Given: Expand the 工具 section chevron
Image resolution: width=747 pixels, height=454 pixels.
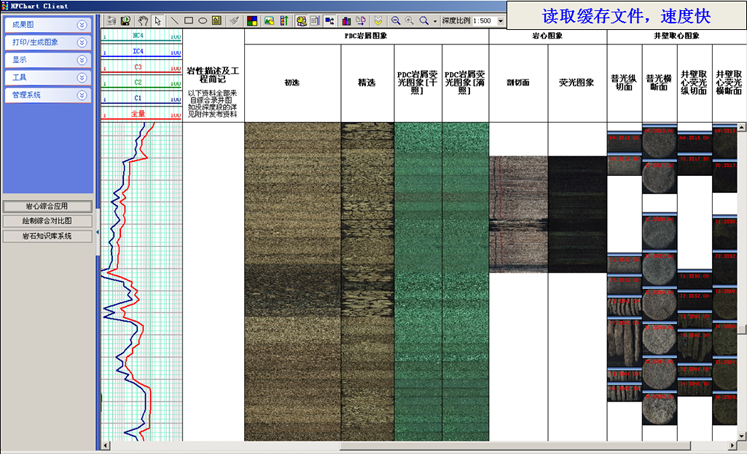Looking at the screenshot, I should coord(80,77).
